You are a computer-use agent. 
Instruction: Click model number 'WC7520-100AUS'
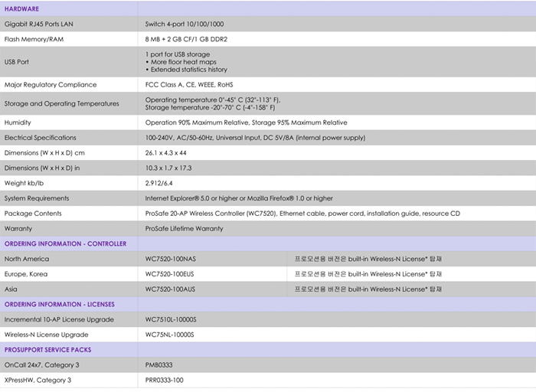[170, 289]
